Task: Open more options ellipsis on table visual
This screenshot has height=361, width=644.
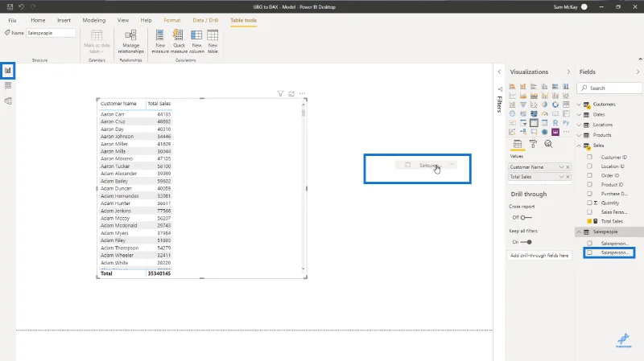Action: click(303, 94)
